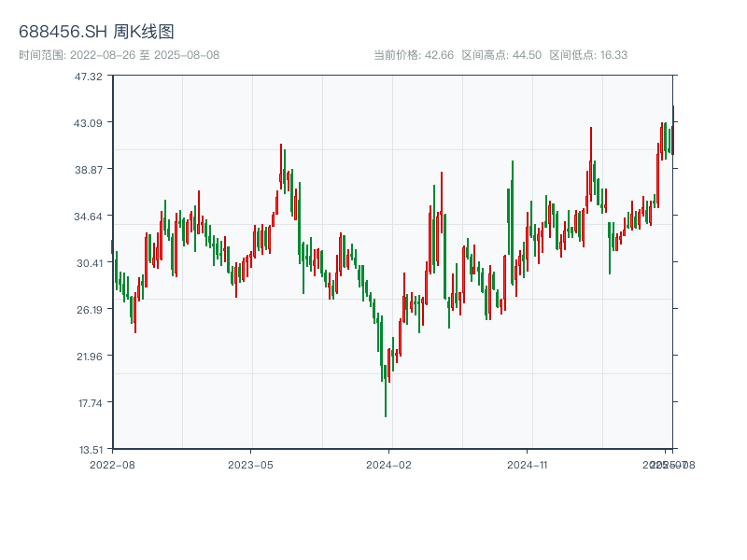Click y-axis value 26.19
Viewport: 747px width, 560px height.
point(89,310)
